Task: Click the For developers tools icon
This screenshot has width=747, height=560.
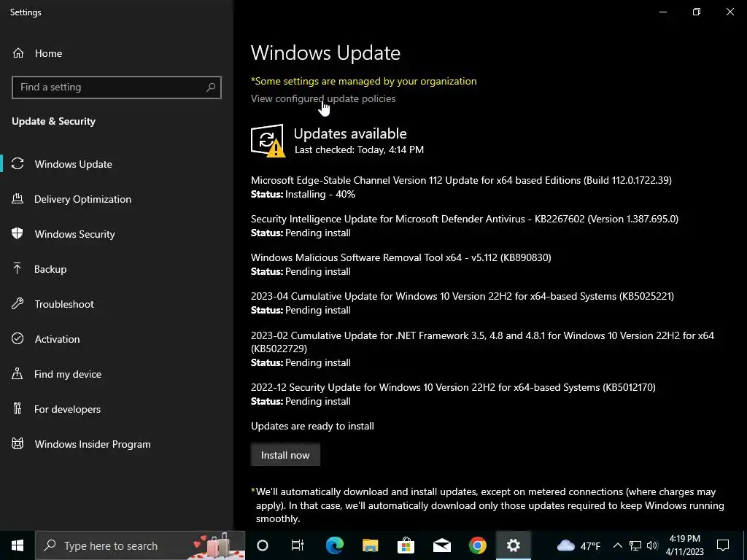Action: 18,408
